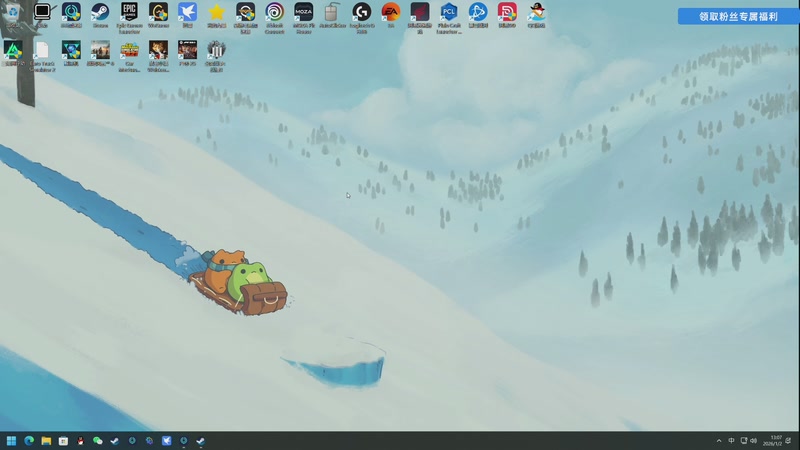This screenshot has width=800, height=450.
Task: Open the red D-logo app shortcut
Action: coord(507,14)
